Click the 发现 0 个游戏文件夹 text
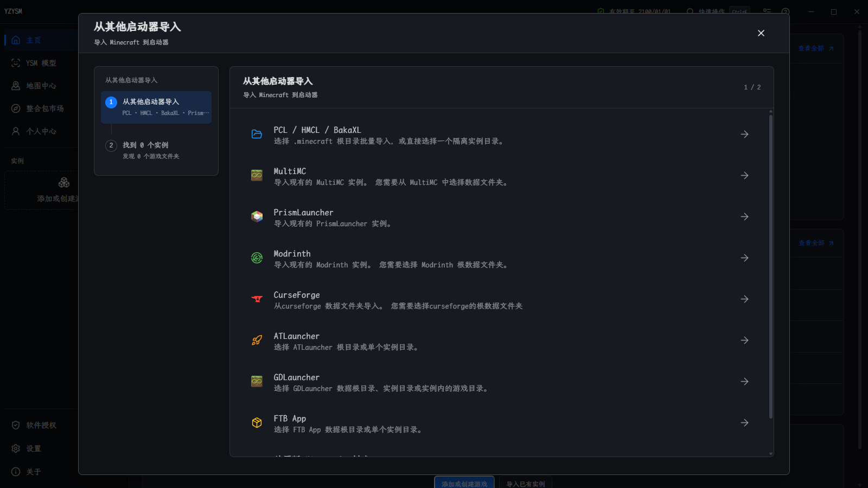This screenshot has width=868, height=488. (151, 156)
